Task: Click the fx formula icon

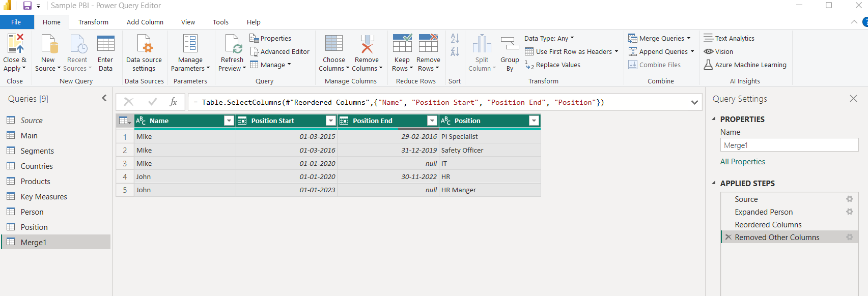Action: pyautogui.click(x=173, y=102)
